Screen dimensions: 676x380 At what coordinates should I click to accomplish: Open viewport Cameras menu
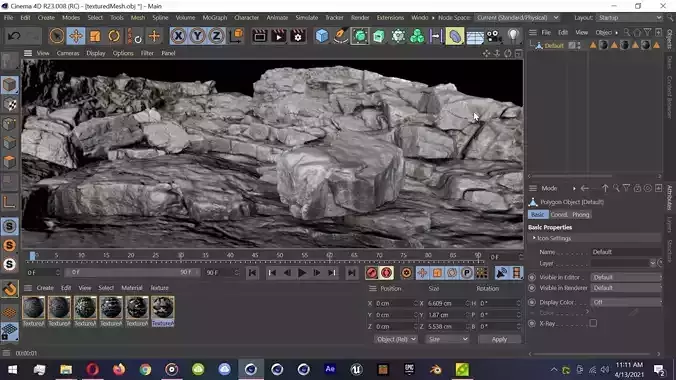click(x=68, y=53)
